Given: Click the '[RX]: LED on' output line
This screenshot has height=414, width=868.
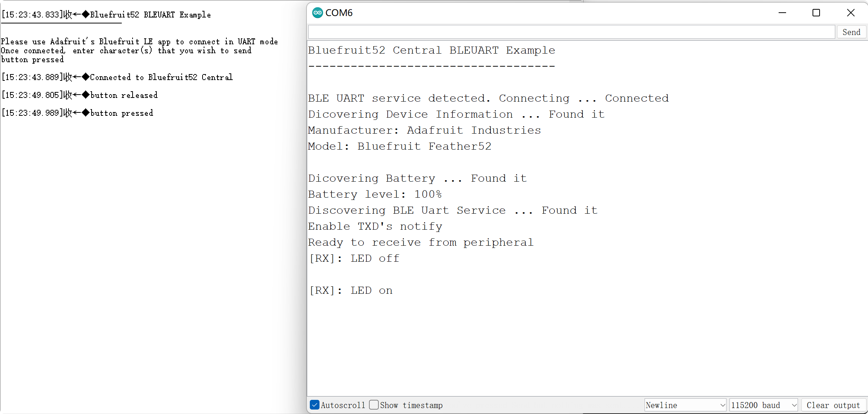Looking at the screenshot, I should pos(351,291).
